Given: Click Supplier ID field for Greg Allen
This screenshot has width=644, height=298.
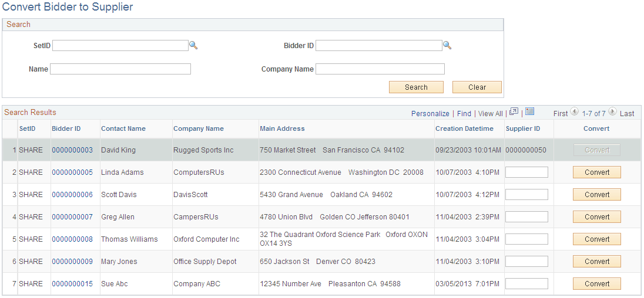Looking at the screenshot, I should pos(526,216).
